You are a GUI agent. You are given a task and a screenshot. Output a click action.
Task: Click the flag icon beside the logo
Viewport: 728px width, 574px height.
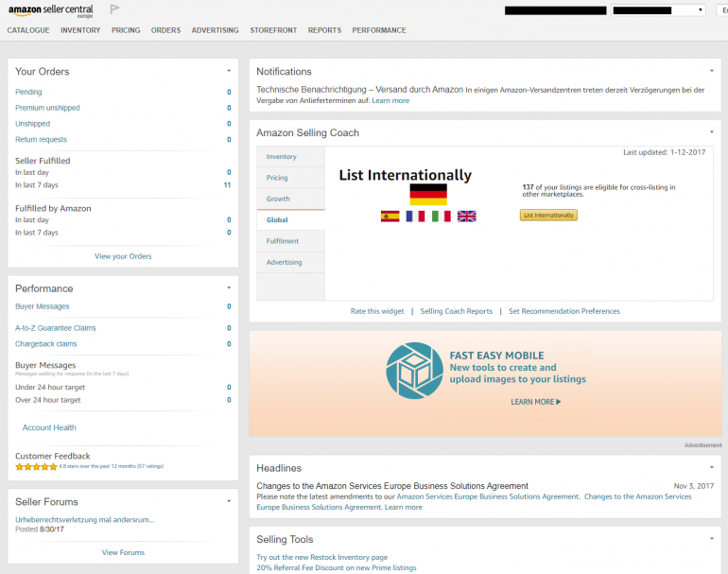click(114, 9)
